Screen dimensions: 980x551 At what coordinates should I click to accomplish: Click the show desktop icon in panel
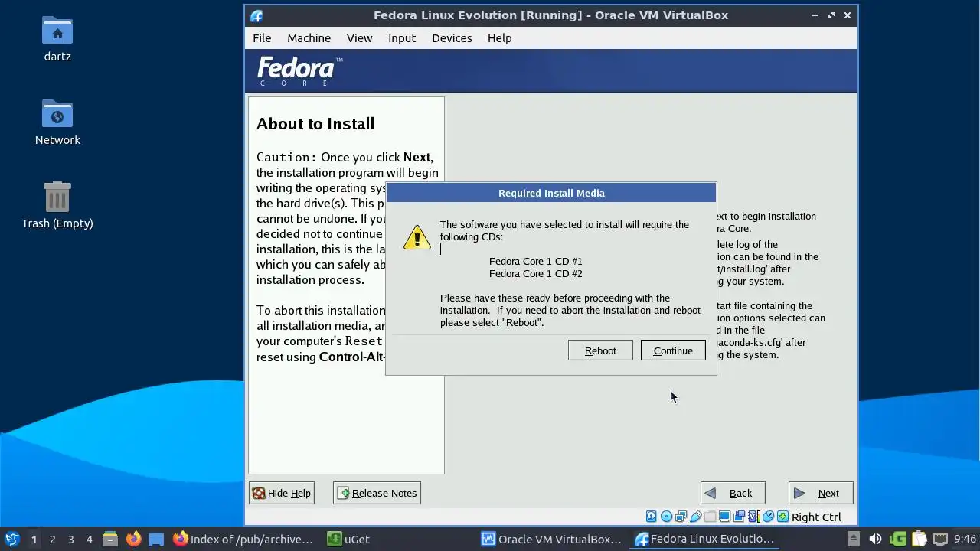click(x=156, y=539)
